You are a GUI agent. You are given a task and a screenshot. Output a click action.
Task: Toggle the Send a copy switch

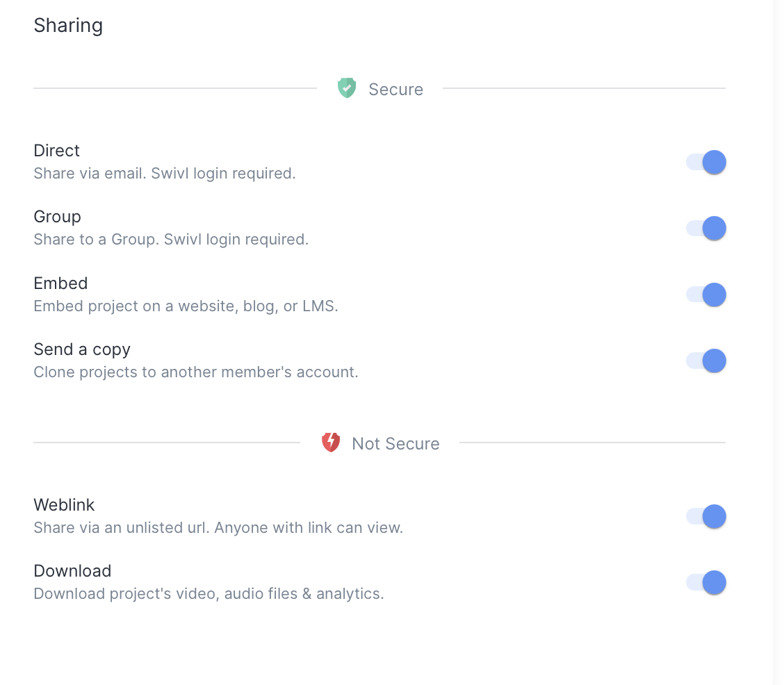pos(706,361)
